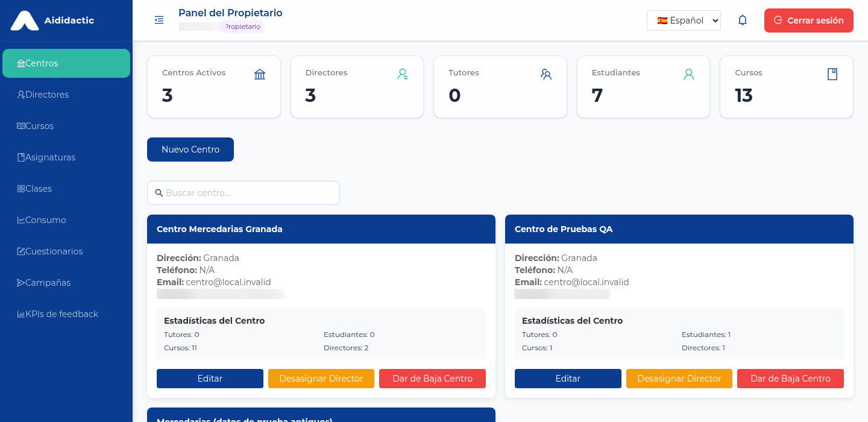Dar de Baja Centro de Pruebas QA
Viewport: 868px width, 422px height.
tap(790, 379)
